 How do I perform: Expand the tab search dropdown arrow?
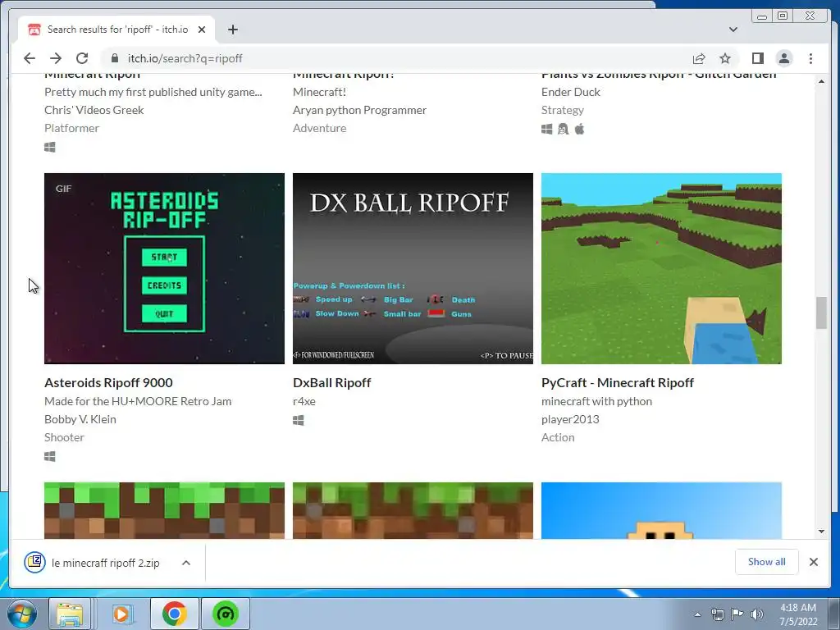733,30
